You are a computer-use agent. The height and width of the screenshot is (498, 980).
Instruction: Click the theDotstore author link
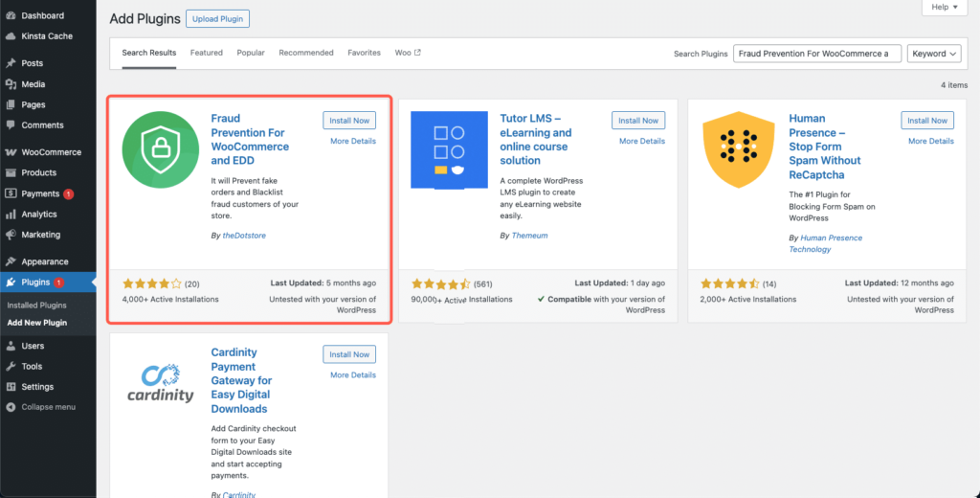click(242, 235)
